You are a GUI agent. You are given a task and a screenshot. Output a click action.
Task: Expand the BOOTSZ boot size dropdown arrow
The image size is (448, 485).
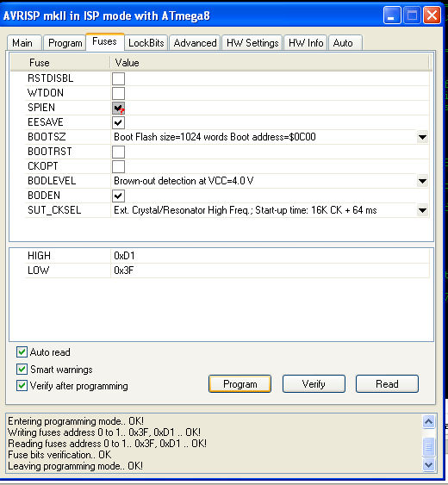click(x=422, y=137)
